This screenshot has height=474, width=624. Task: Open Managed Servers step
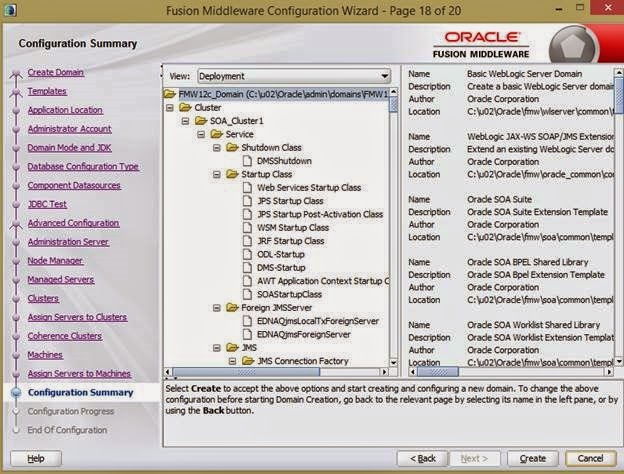tap(61, 279)
